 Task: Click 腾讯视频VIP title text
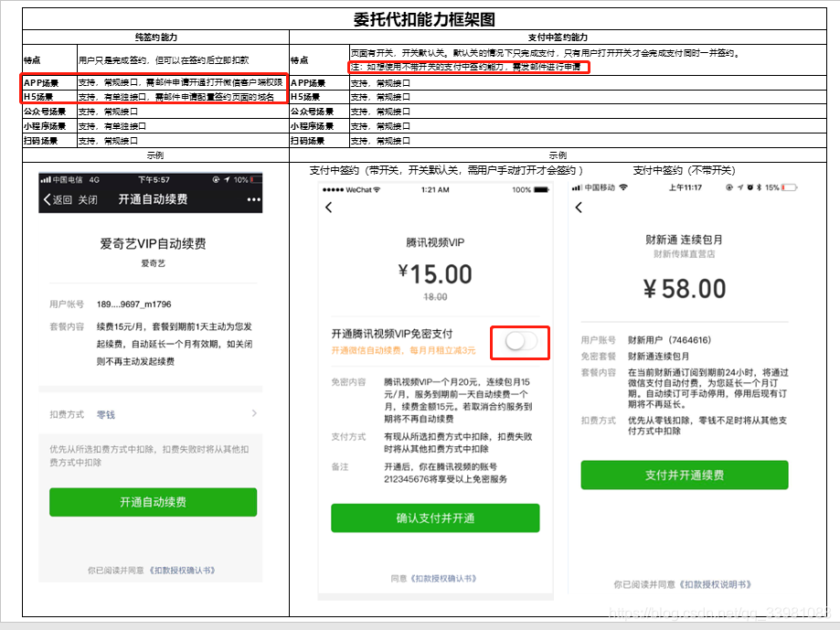click(435, 242)
